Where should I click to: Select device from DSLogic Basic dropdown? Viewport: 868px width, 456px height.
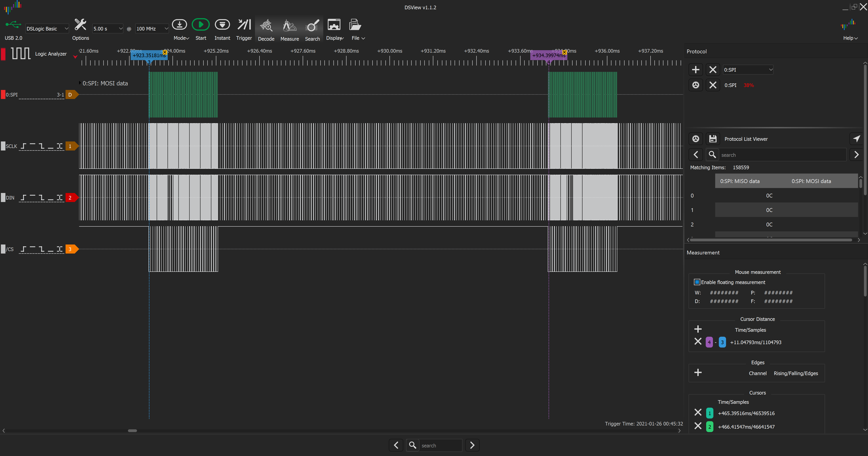[x=47, y=29]
